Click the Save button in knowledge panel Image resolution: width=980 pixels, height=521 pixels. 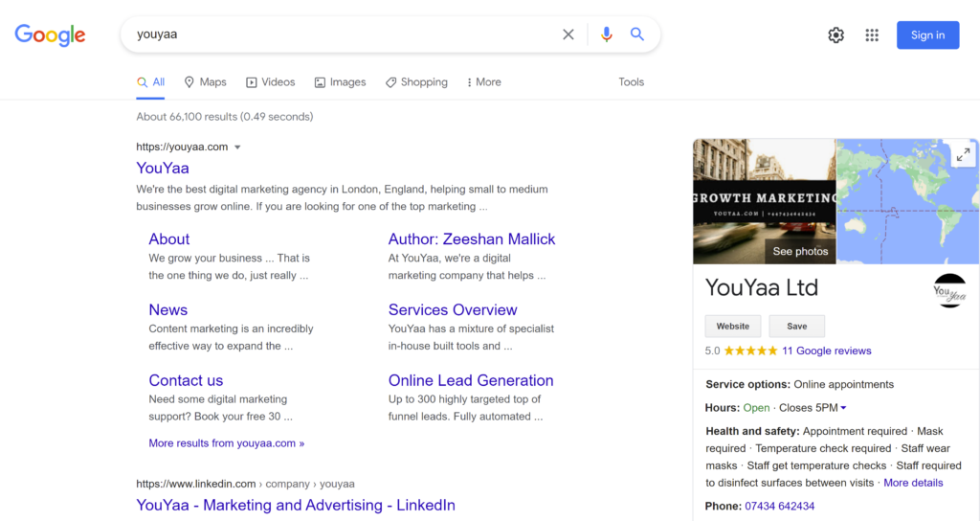(796, 327)
